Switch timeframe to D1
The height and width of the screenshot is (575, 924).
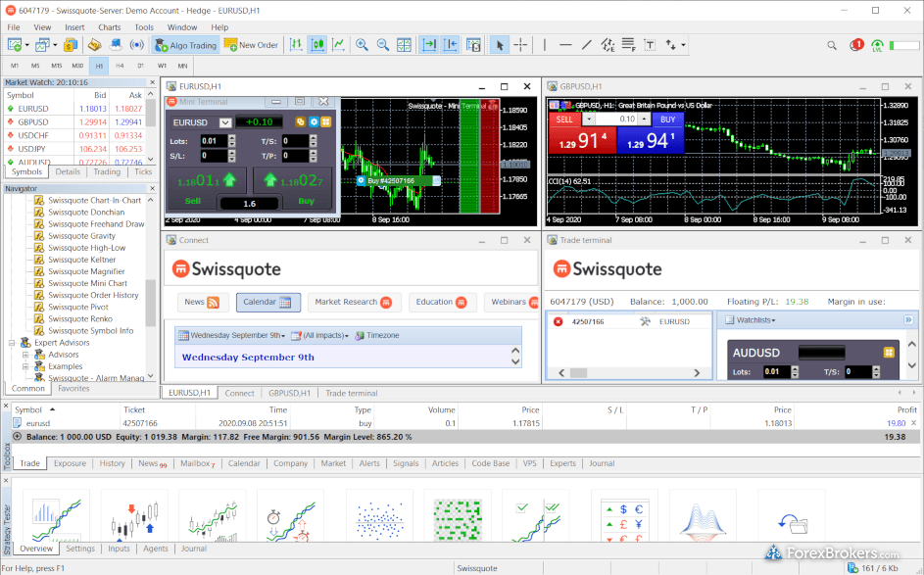[141, 66]
